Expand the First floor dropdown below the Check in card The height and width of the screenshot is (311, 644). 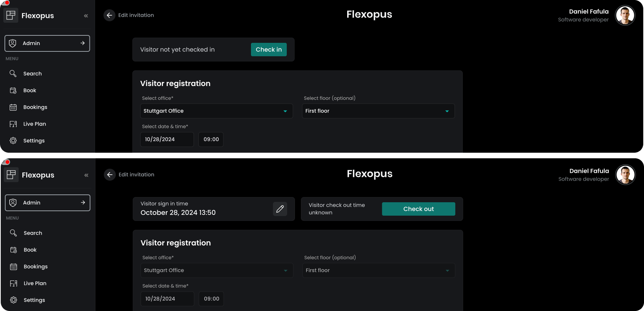378,111
